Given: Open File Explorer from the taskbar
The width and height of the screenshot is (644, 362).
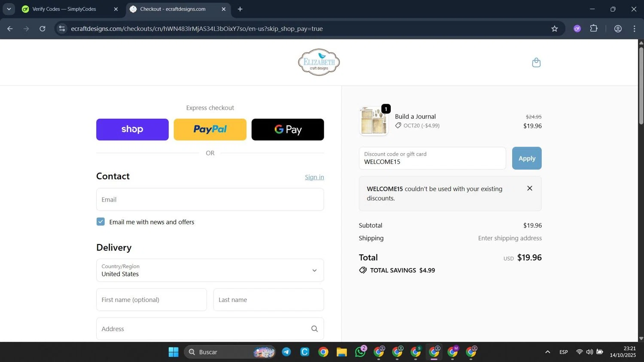Looking at the screenshot, I should 342,352.
